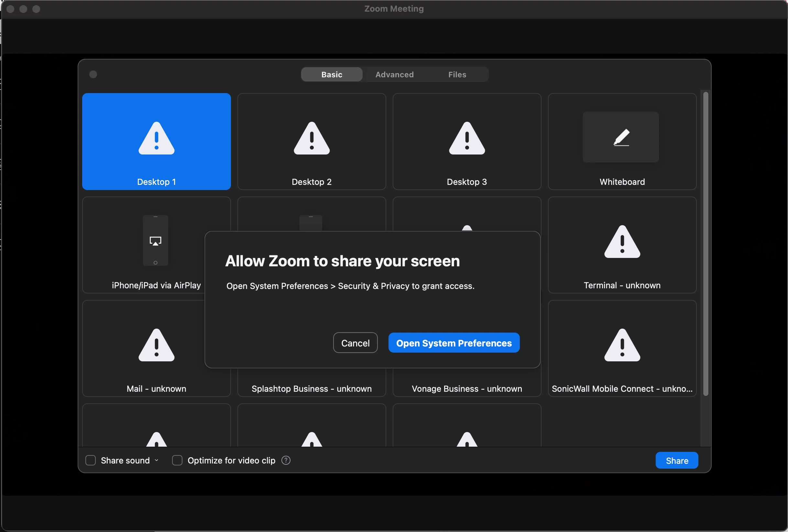Switch to the Advanced tab
788x532 pixels.
click(x=394, y=75)
